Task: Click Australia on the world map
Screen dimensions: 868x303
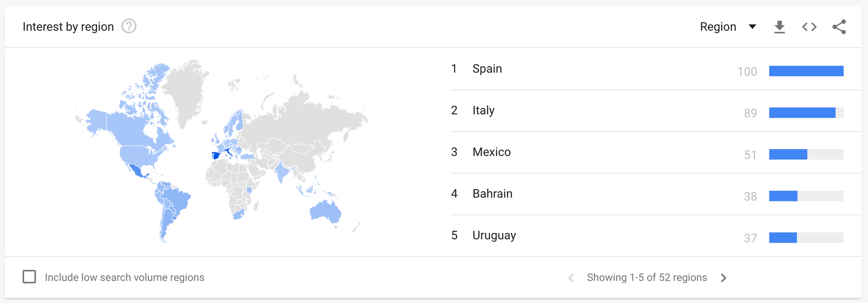Action: pyautogui.click(x=325, y=211)
